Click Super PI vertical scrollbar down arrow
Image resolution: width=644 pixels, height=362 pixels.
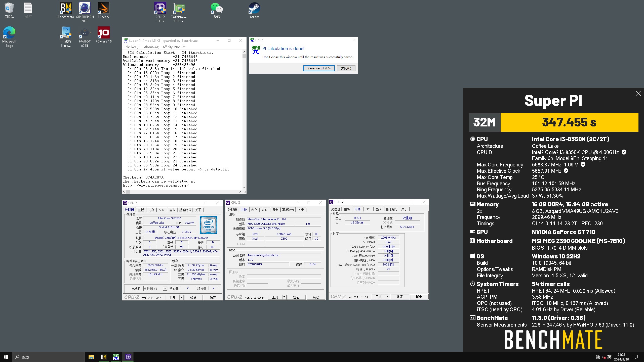pyautogui.click(x=244, y=188)
